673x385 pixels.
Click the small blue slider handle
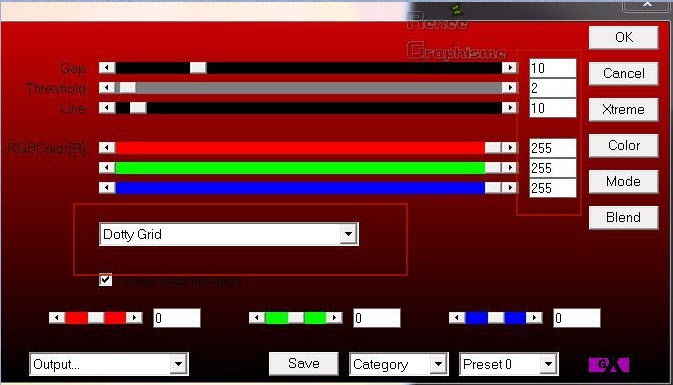tap(496, 318)
